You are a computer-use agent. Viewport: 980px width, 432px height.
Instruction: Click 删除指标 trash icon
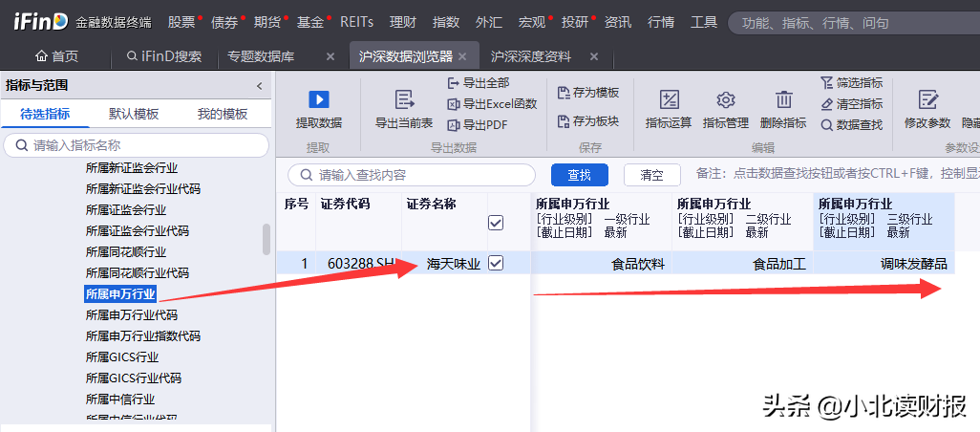784,99
